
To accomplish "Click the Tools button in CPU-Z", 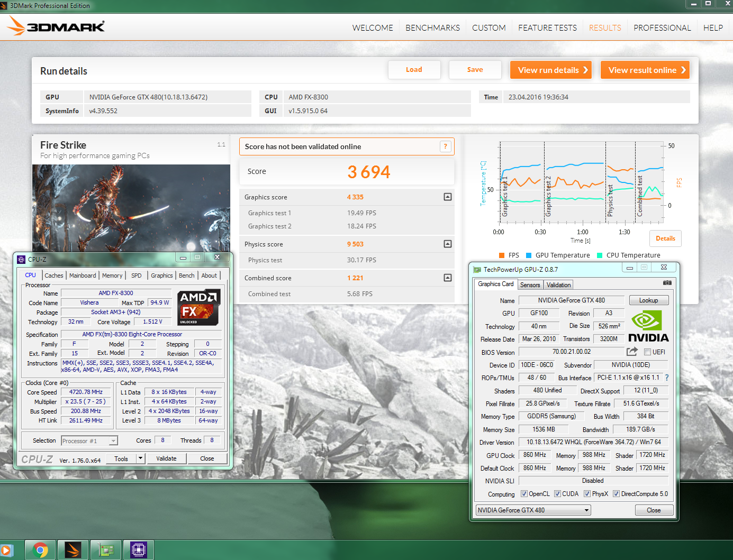I will pyautogui.click(x=121, y=458).
